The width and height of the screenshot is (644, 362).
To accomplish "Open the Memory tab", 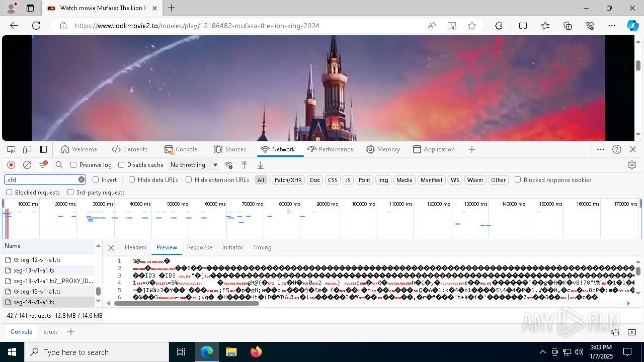I will [x=383, y=149].
